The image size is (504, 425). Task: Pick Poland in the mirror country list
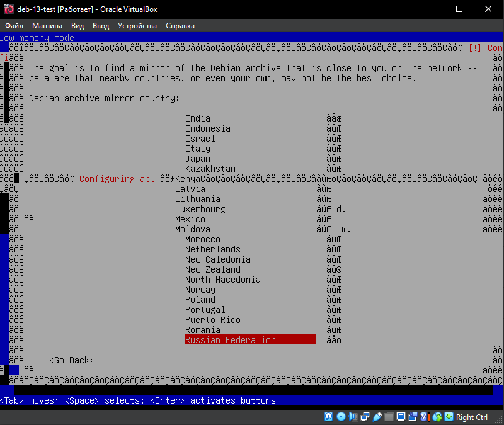point(200,300)
